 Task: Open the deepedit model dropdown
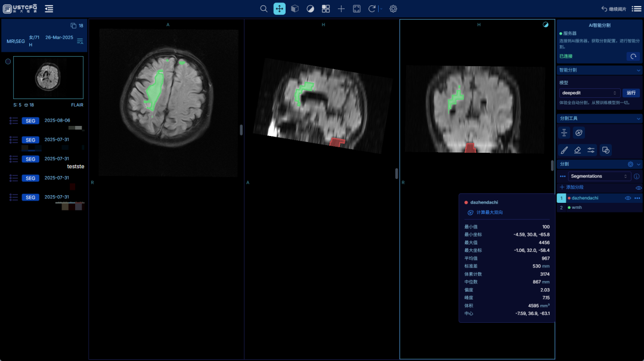590,93
